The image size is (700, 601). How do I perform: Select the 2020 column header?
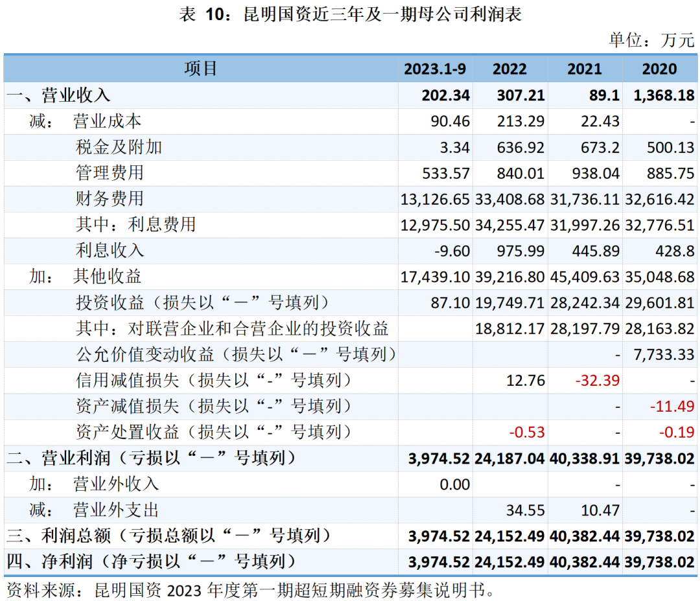[x=659, y=69]
